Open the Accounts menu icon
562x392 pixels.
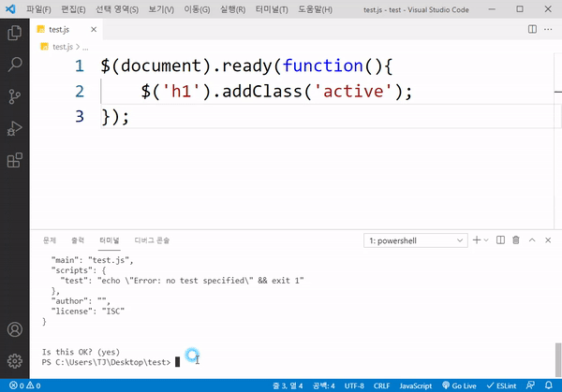pos(15,329)
